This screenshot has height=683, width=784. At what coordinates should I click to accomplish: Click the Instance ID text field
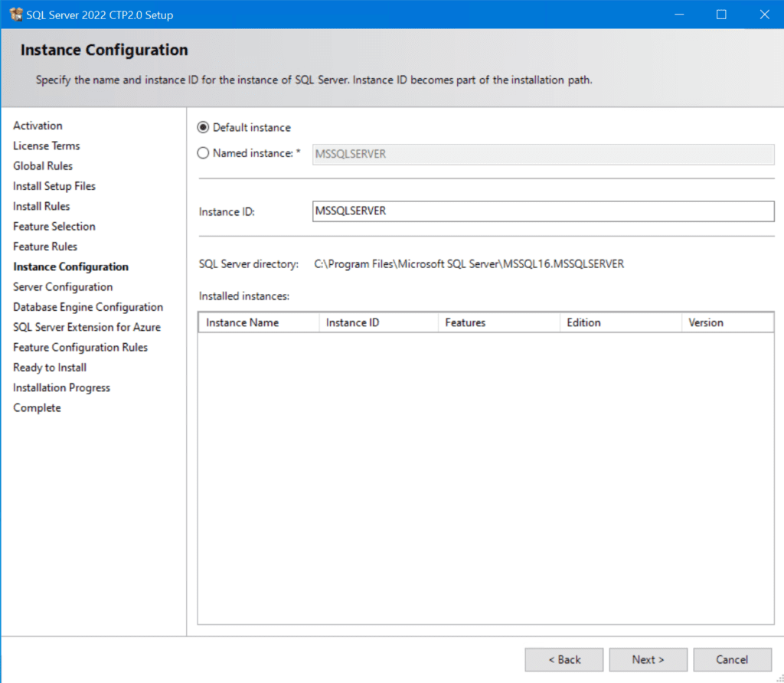coord(543,211)
